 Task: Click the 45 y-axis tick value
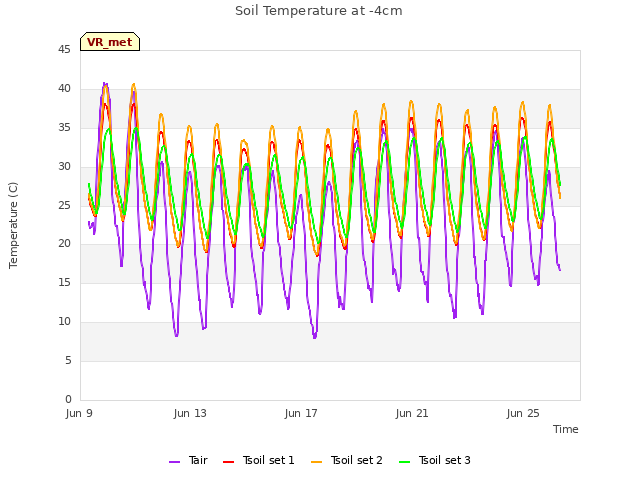click(x=64, y=49)
